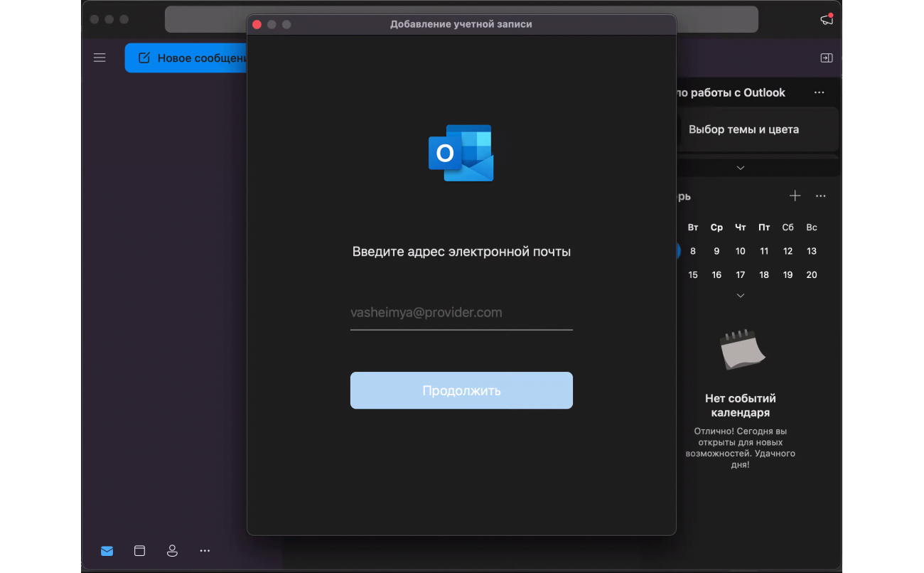Select date 16 in the calendar
The height and width of the screenshot is (573, 924).
click(716, 274)
